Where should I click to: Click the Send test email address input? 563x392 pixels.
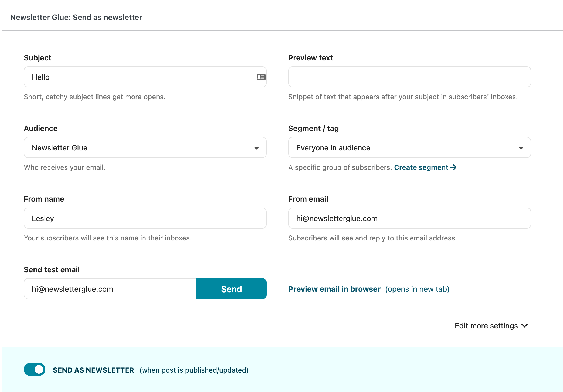tap(110, 289)
